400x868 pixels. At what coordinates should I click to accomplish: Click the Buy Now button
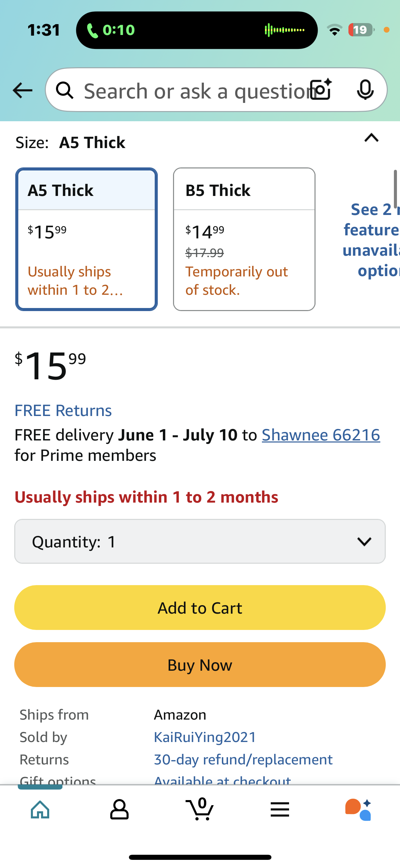(200, 665)
